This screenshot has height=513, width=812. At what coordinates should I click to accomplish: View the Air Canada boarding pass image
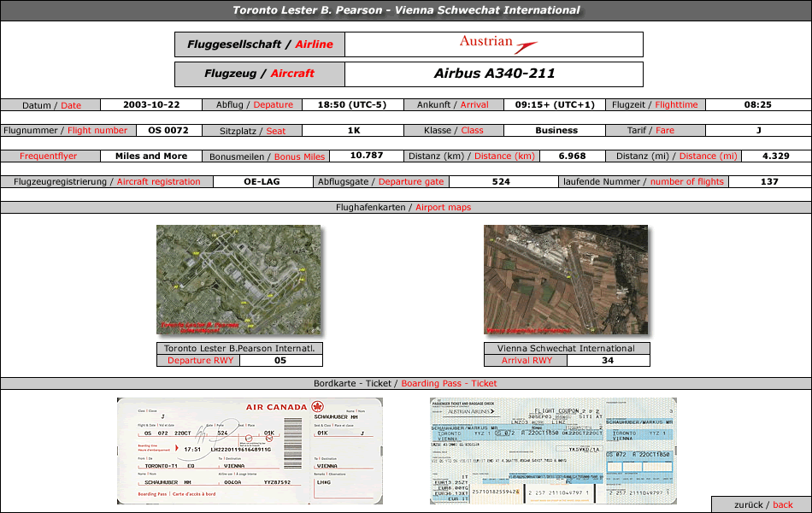tap(250, 451)
